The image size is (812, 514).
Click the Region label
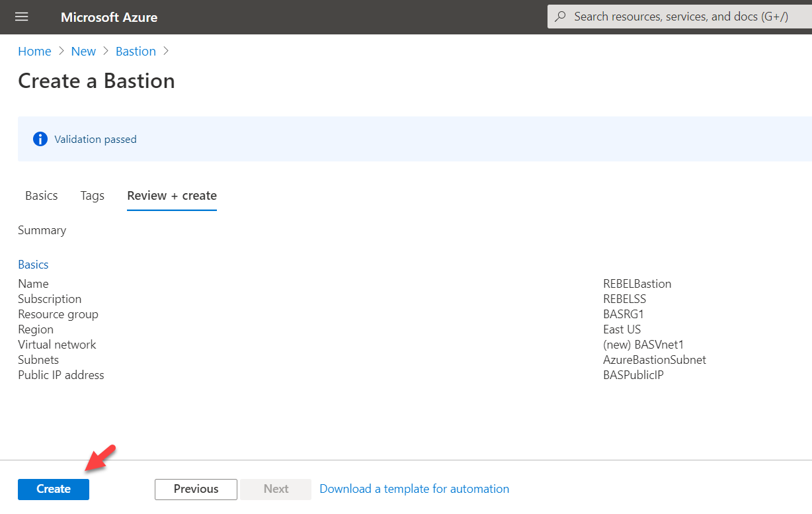36,329
